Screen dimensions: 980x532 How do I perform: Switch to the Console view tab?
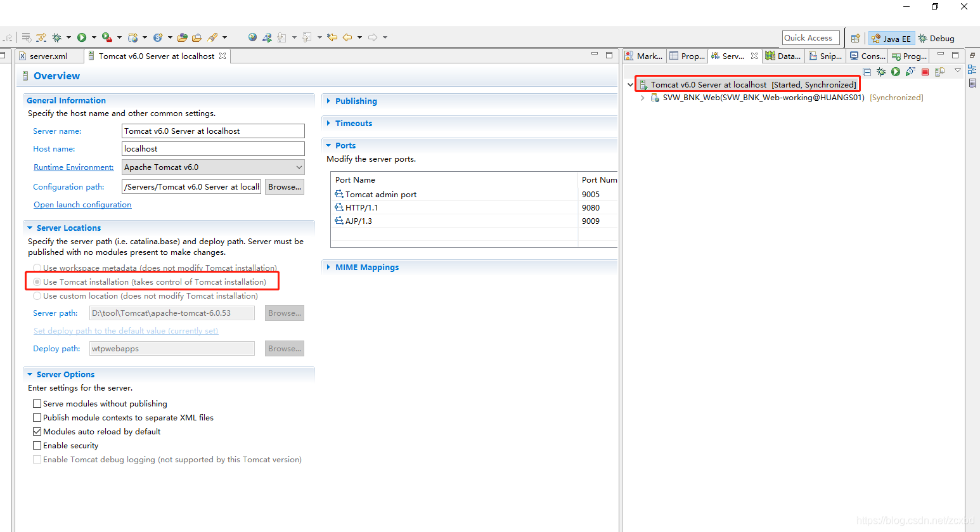pyautogui.click(x=868, y=56)
